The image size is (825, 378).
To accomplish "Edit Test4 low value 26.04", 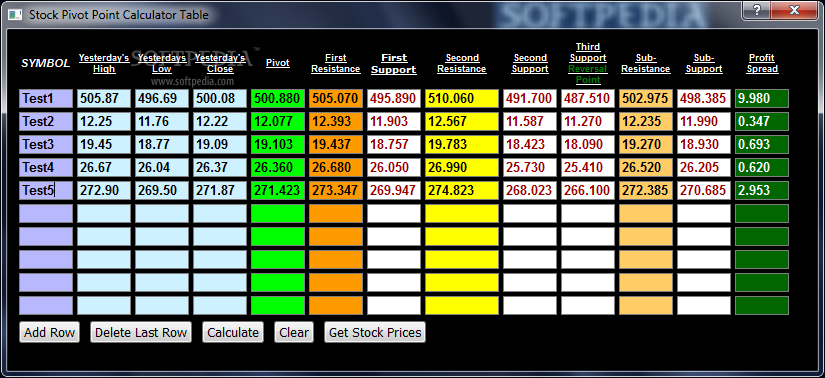I will (162, 167).
